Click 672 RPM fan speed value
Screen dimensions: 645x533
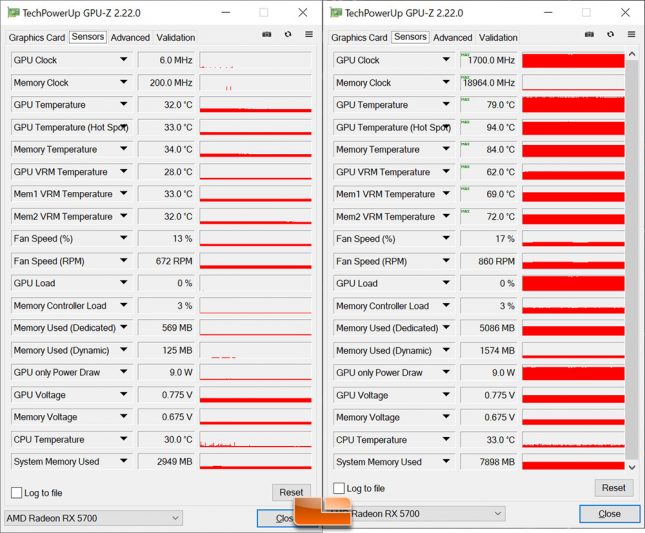click(166, 261)
